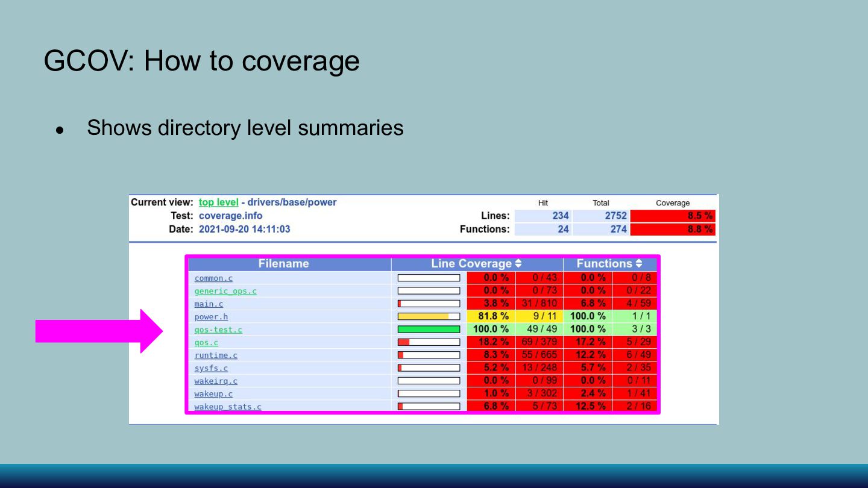Open power.h file link
868x488 pixels.
click(x=211, y=317)
